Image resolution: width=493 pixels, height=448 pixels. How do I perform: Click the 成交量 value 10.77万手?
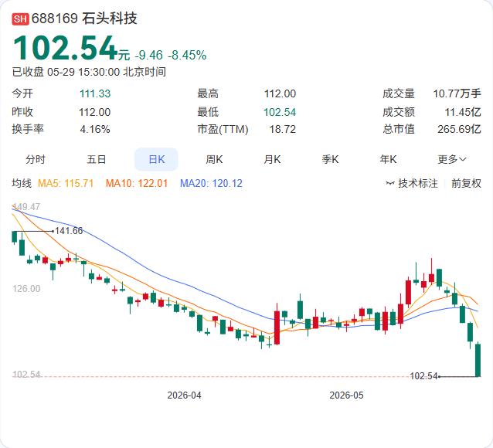[457, 93]
